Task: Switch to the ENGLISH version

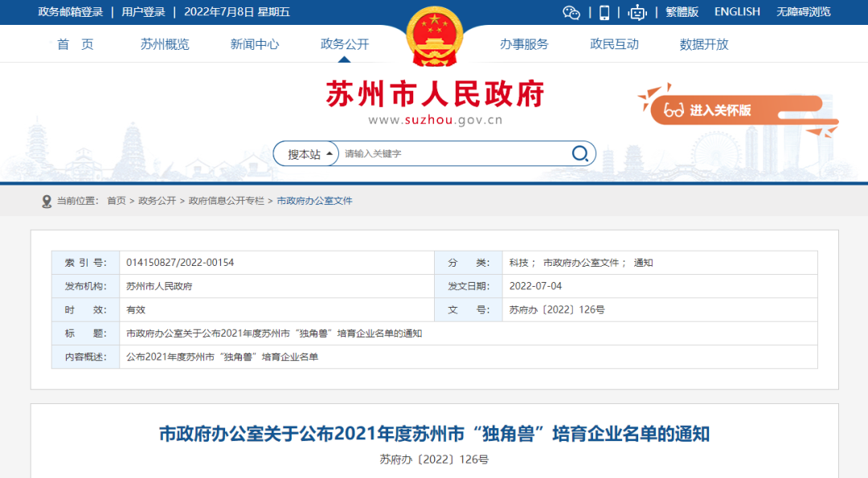Action: [x=737, y=12]
